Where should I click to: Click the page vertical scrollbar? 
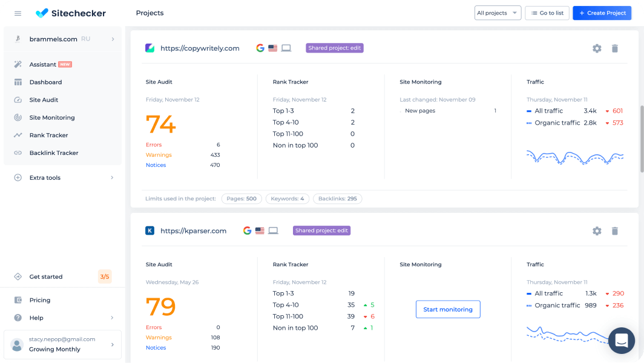click(642, 139)
